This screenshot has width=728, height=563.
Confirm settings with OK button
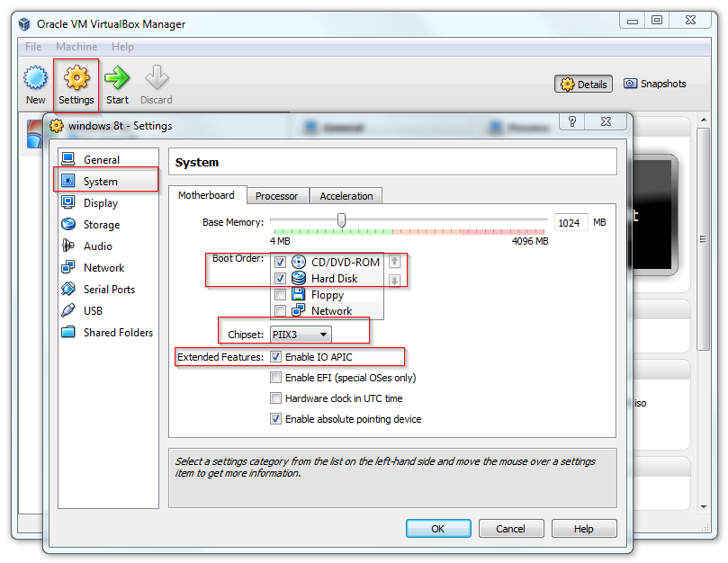(x=438, y=529)
